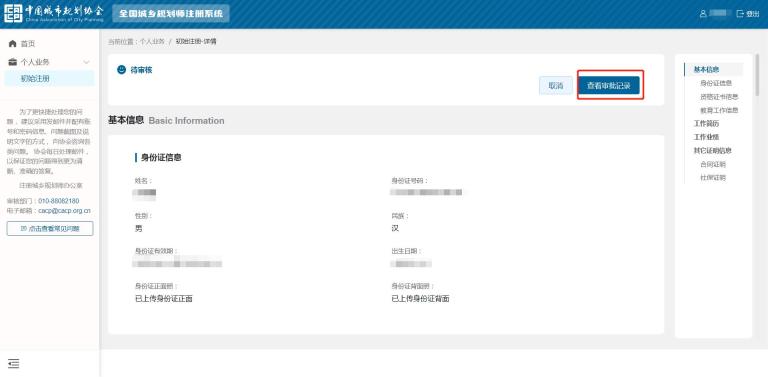Click the briefcase icon beside 个人业务
This screenshot has height=377, width=768.
click(13, 62)
